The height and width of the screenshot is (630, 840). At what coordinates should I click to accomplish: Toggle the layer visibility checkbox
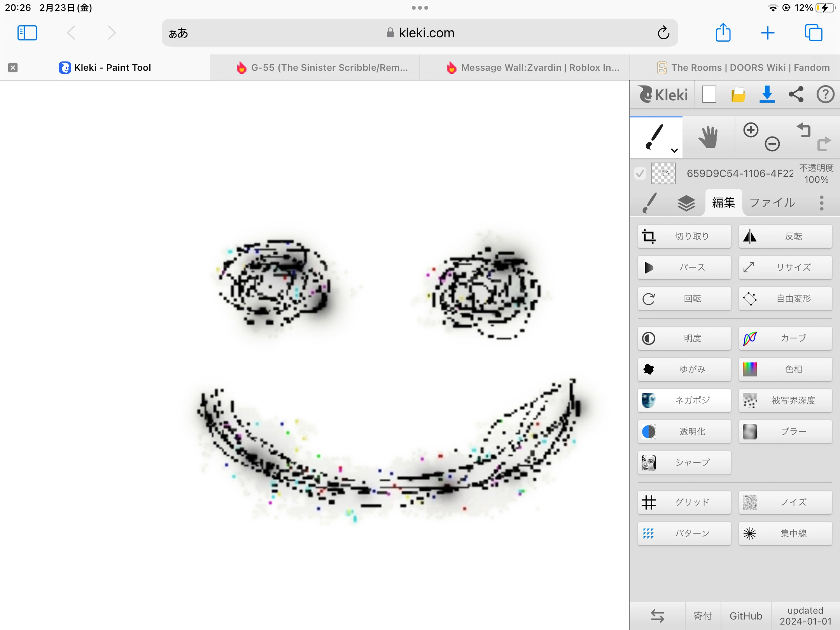click(640, 173)
